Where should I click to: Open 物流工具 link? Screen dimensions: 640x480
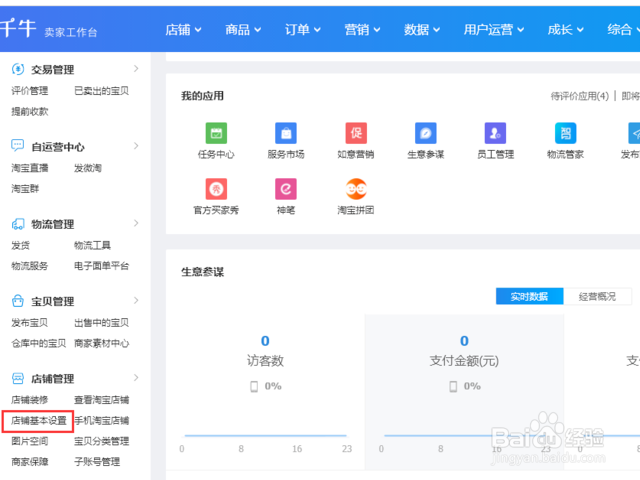tap(92, 245)
